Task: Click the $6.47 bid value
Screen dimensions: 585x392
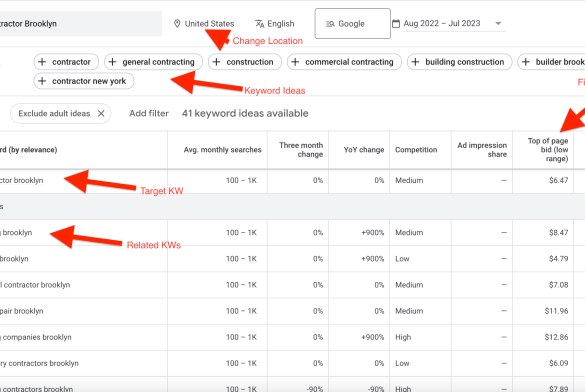Action: [x=559, y=181]
